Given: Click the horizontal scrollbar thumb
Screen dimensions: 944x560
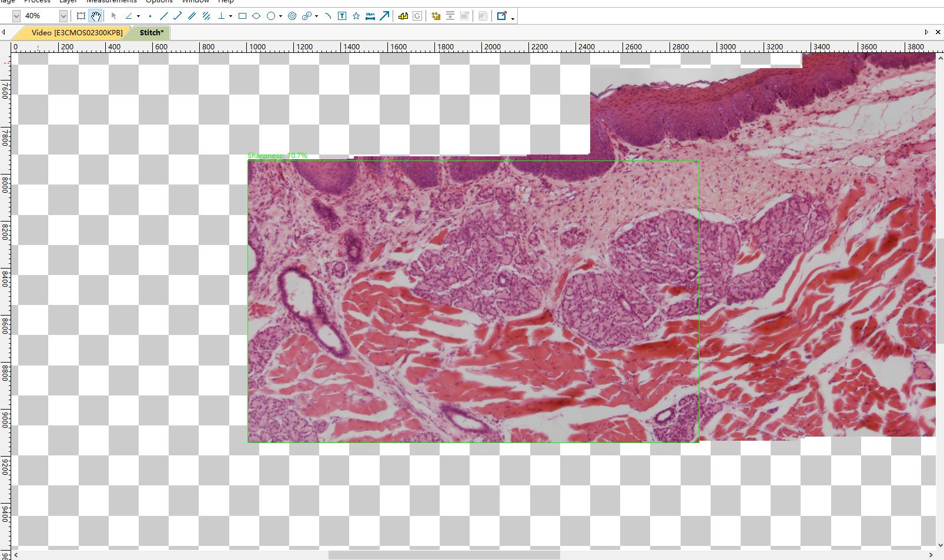Looking at the screenshot, I should click(x=444, y=555).
